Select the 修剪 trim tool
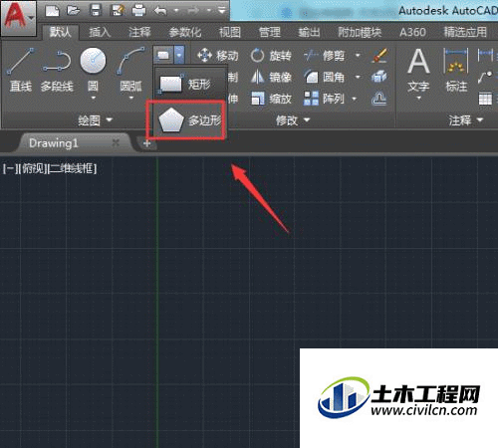Screen dimensions: 498x448 point(324,56)
